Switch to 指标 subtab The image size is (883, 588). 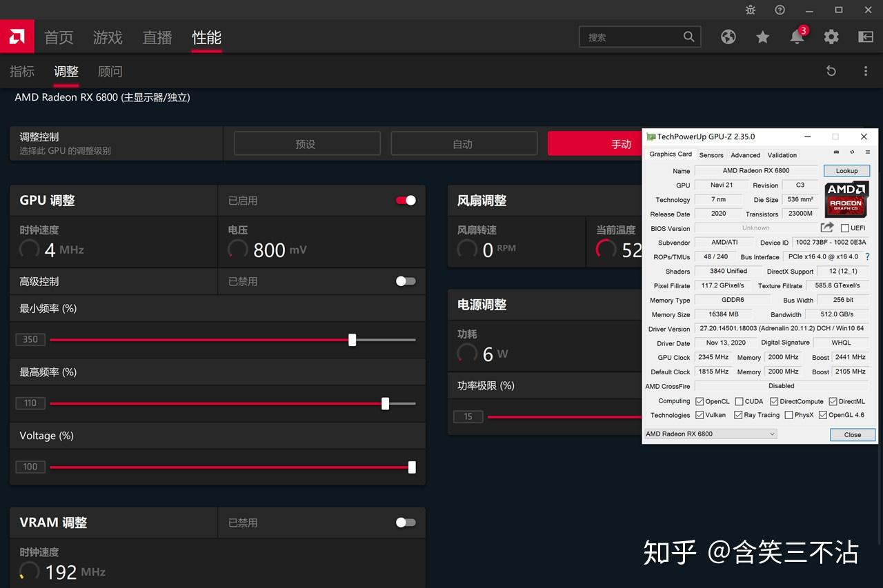pyautogui.click(x=22, y=72)
